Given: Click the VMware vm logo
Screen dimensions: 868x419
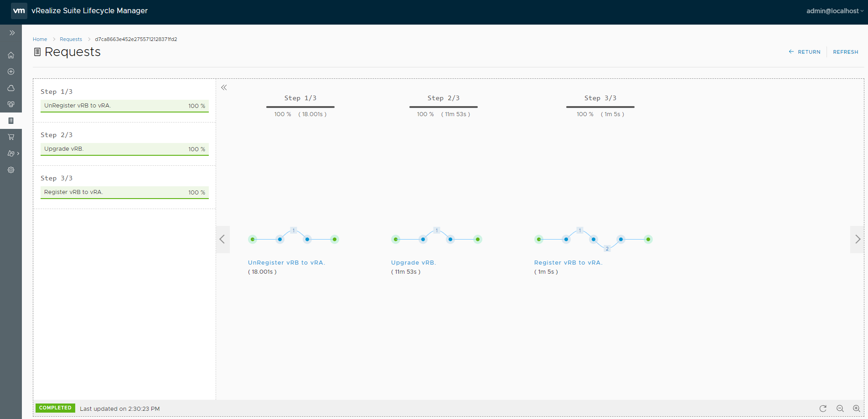Looking at the screenshot, I should [19, 10].
